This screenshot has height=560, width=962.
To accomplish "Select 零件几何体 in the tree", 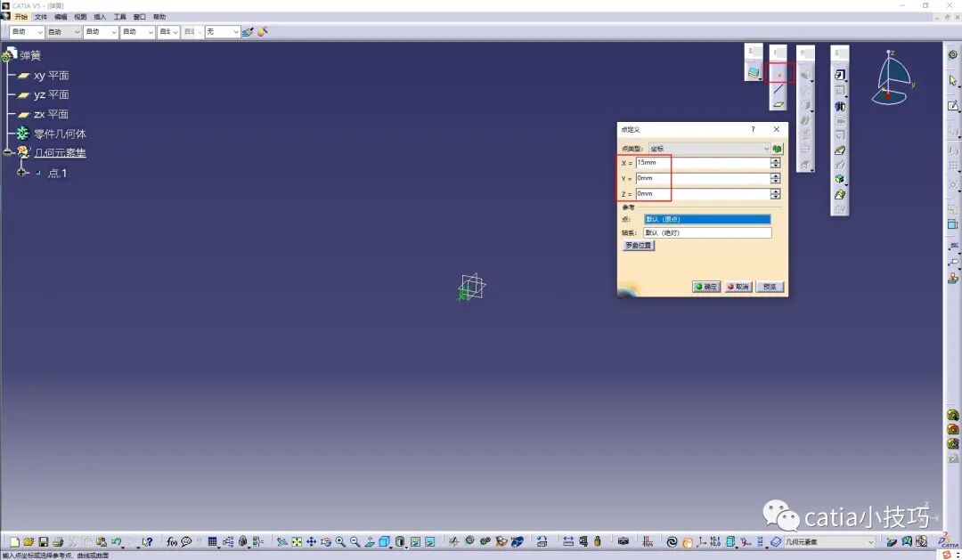I will point(60,133).
